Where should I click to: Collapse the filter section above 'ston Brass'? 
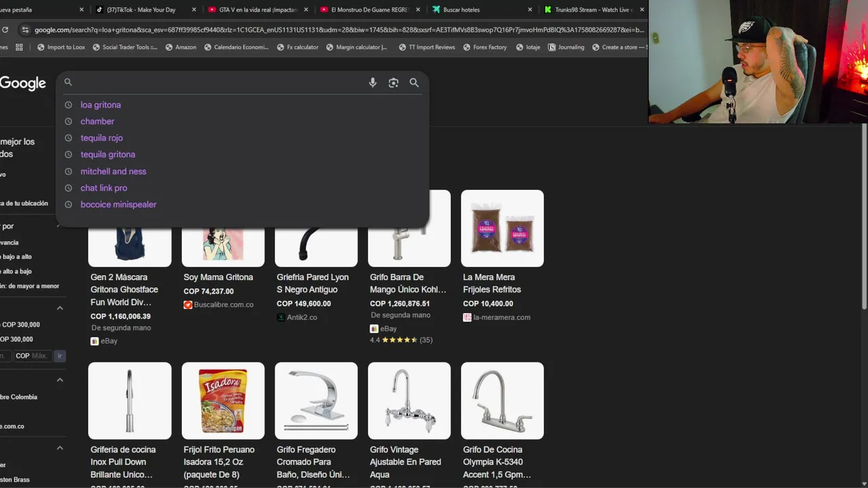pyautogui.click(x=60, y=448)
